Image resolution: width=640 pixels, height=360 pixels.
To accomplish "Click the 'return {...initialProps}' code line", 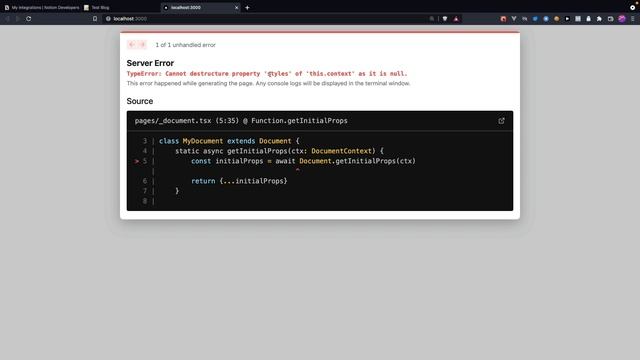I will [x=239, y=181].
